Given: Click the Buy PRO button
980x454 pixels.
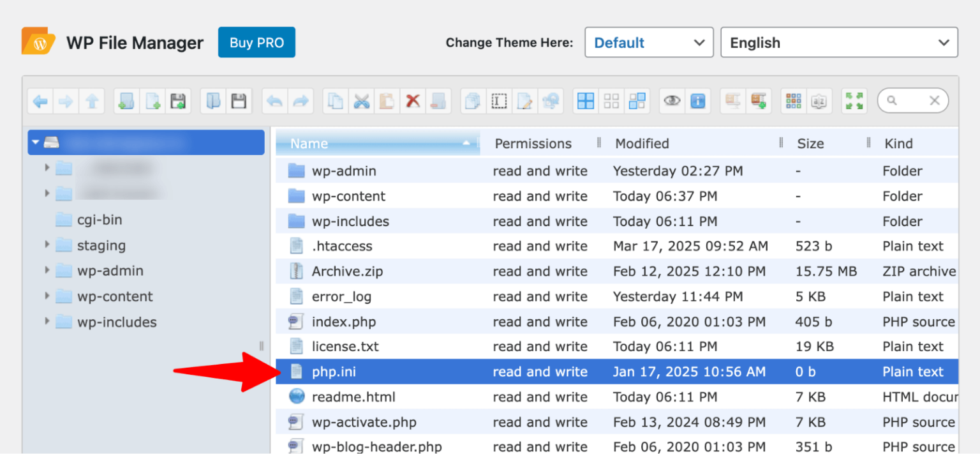Looking at the screenshot, I should (x=256, y=42).
